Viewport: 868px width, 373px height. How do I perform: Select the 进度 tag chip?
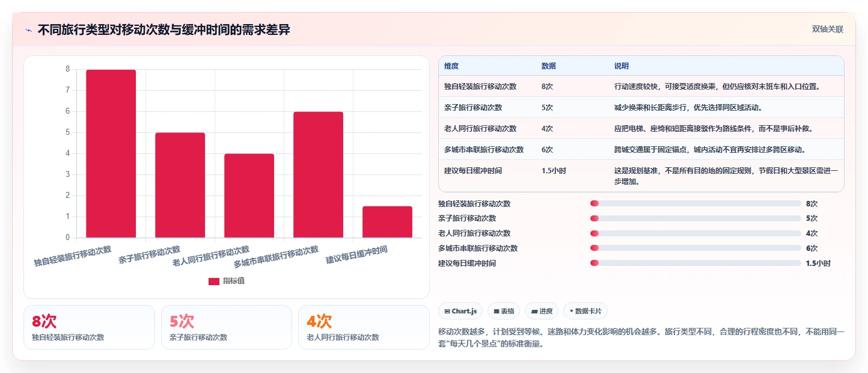(542, 311)
